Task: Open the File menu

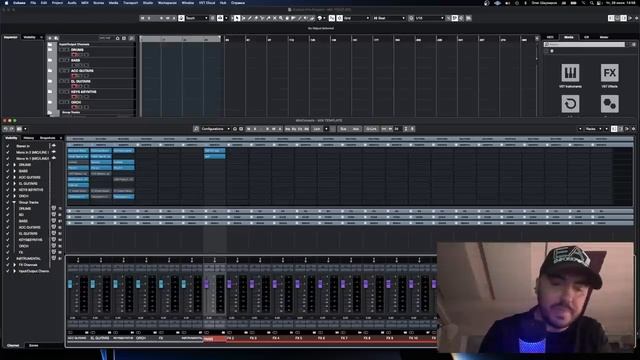Action: pos(33,3)
